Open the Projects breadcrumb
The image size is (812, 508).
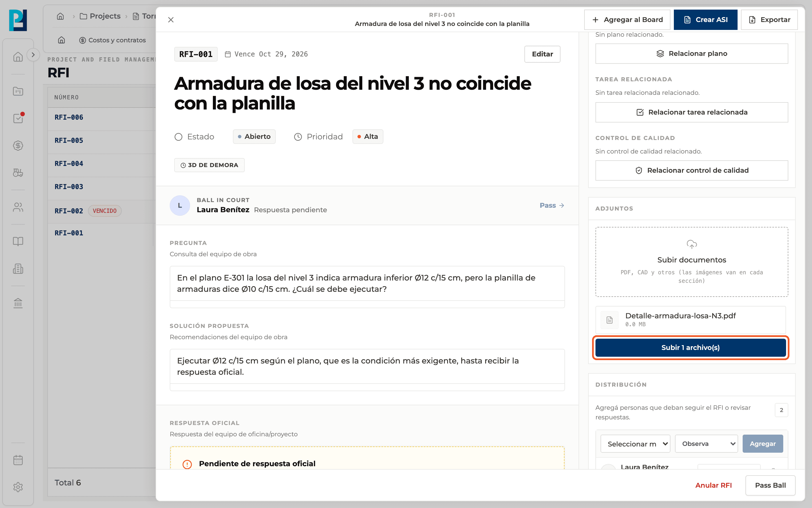coord(100,16)
